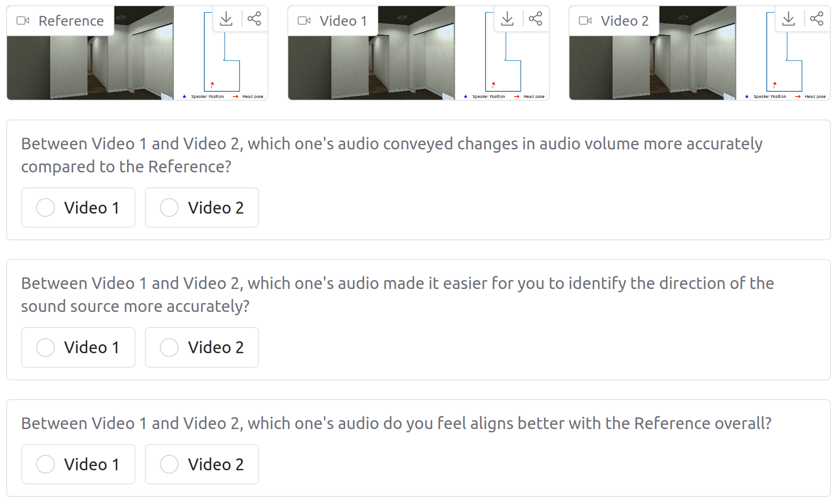Click share icon on Video 1
838x504 pixels.
pyautogui.click(x=535, y=19)
